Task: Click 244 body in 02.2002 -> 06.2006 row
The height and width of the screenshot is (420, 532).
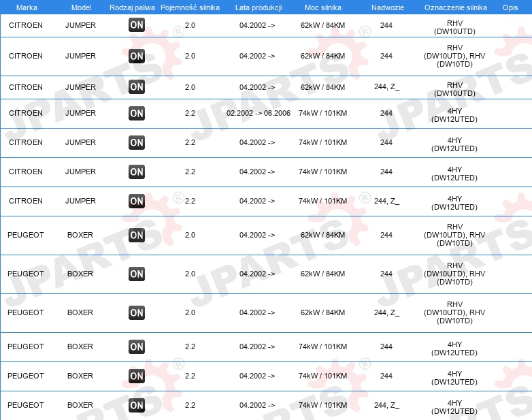Action: tap(386, 114)
